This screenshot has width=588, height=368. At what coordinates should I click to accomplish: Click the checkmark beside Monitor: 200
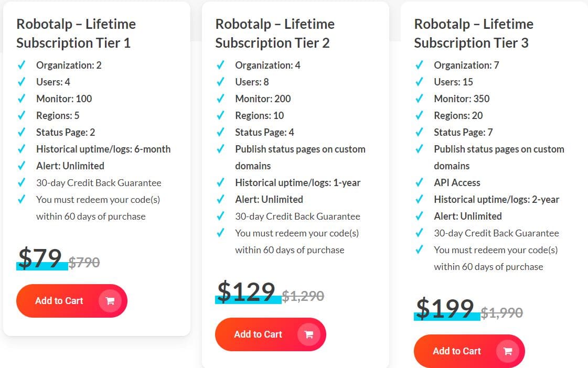[x=221, y=99]
